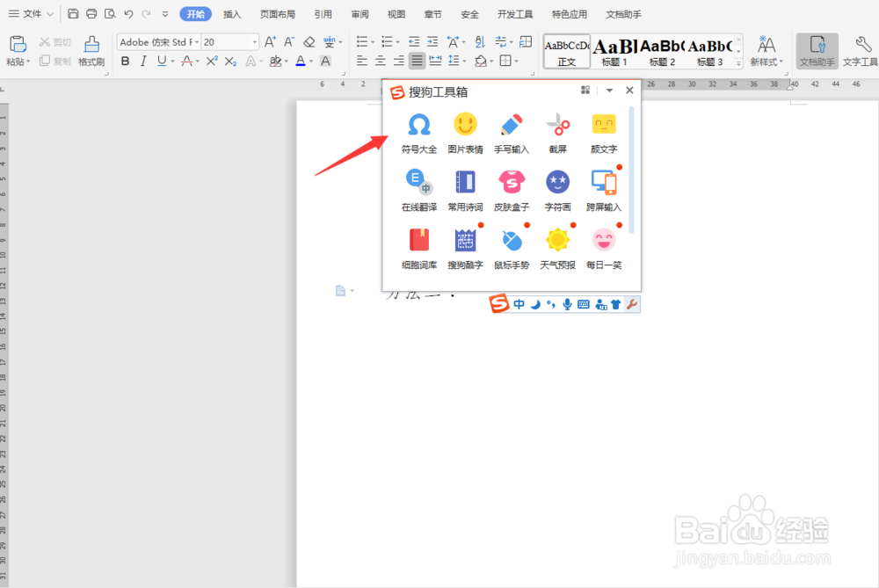Click the Sogou voice input microphone
This screenshot has width=879, height=588.
567,304
